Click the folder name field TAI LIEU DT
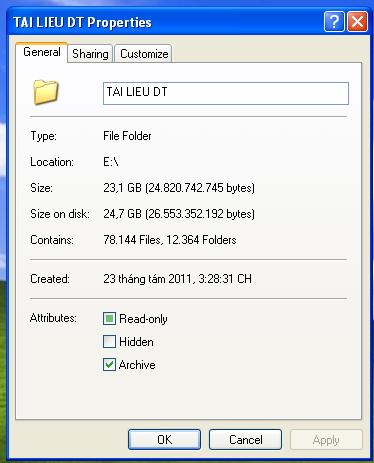The image size is (374, 463). [226, 93]
